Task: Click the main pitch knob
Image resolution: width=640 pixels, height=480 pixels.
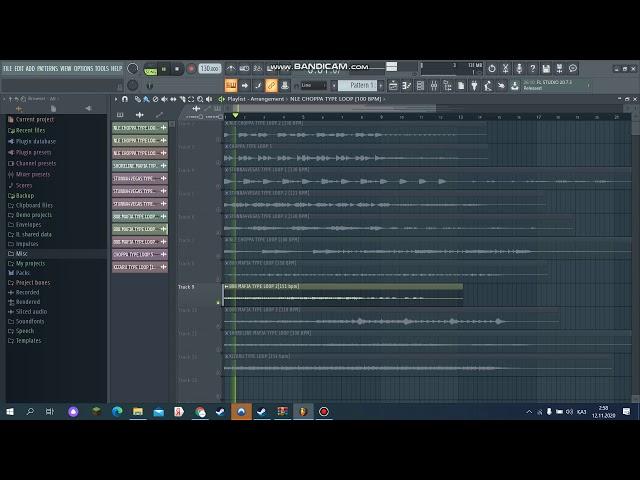Action: tap(133, 85)
